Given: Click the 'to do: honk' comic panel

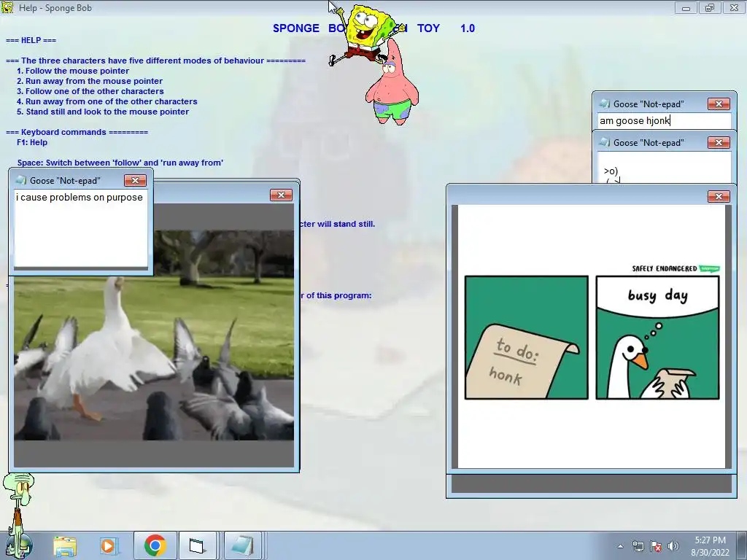Looking at the screenshot, I should click(x=527, y=338).
